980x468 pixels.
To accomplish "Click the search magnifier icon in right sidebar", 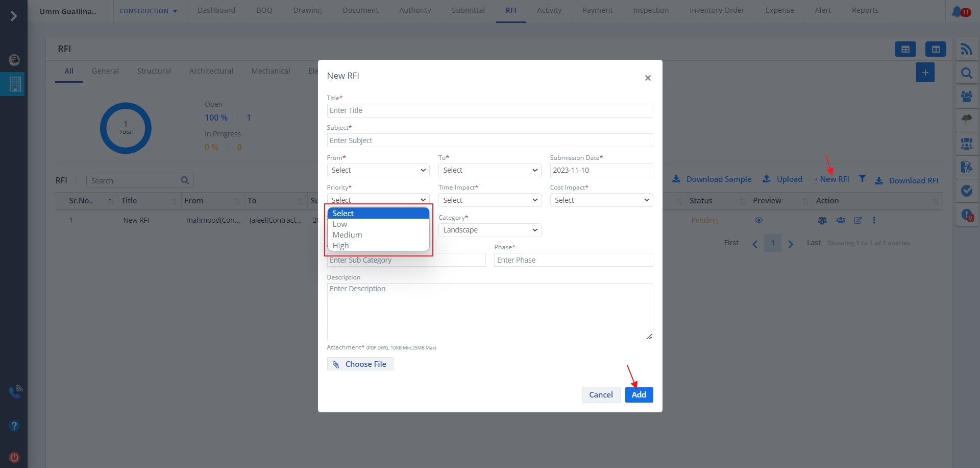I will click(966, 73).
